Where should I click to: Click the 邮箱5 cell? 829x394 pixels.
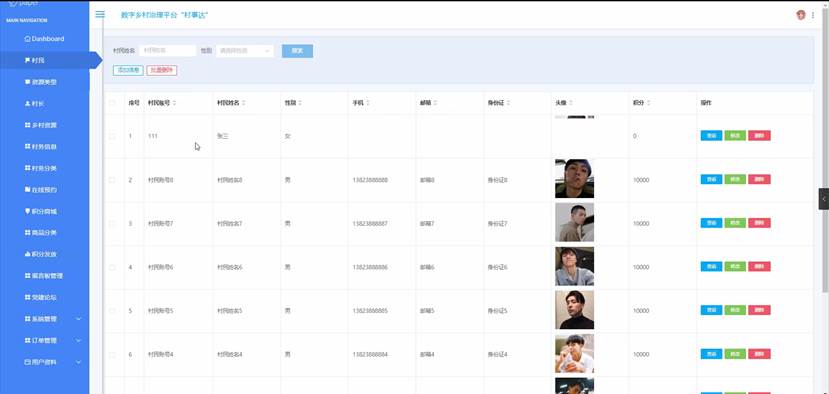[x=427, y=311]
